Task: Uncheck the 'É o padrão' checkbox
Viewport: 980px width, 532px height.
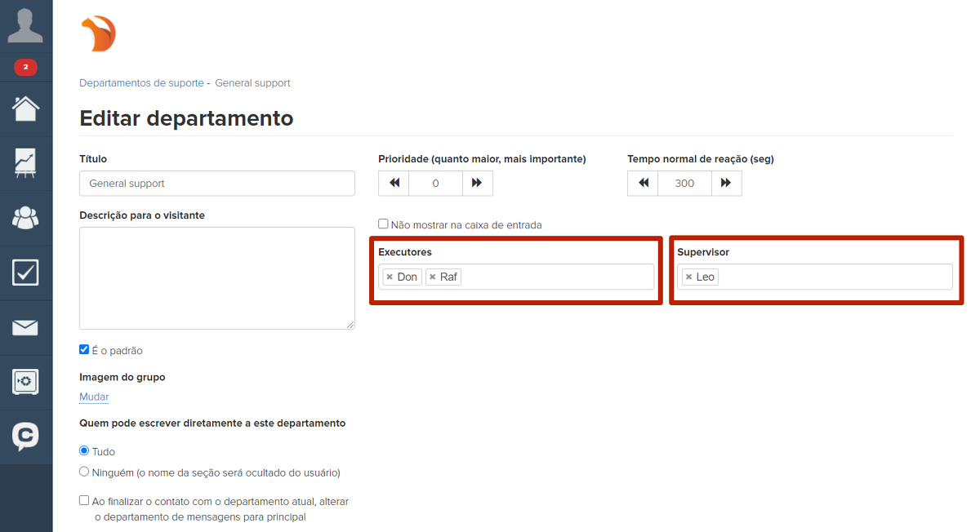Action: pos(84,349)
